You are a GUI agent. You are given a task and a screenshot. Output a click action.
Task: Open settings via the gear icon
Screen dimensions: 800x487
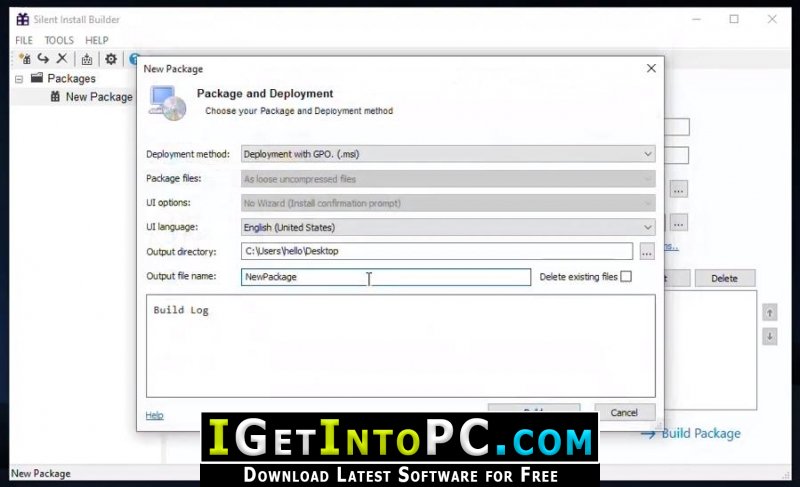click(111, 59)
